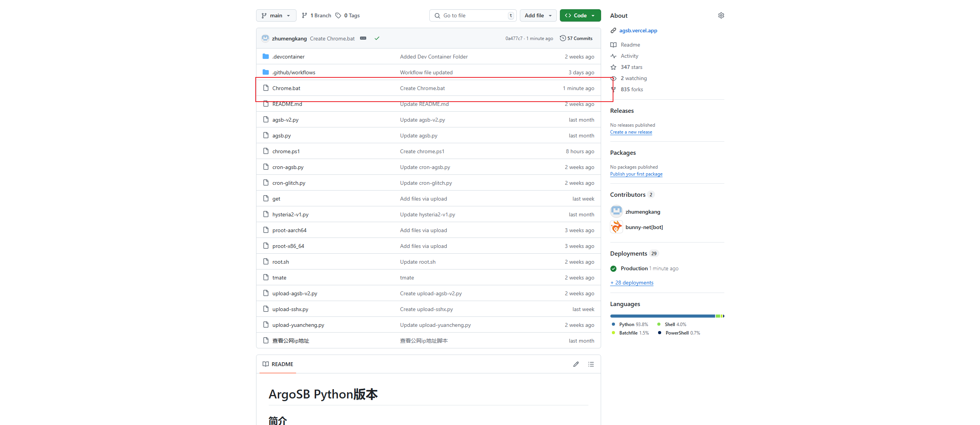Open the Contributors section heading
The image size is (980, 425).
click(x=628, y=194)
